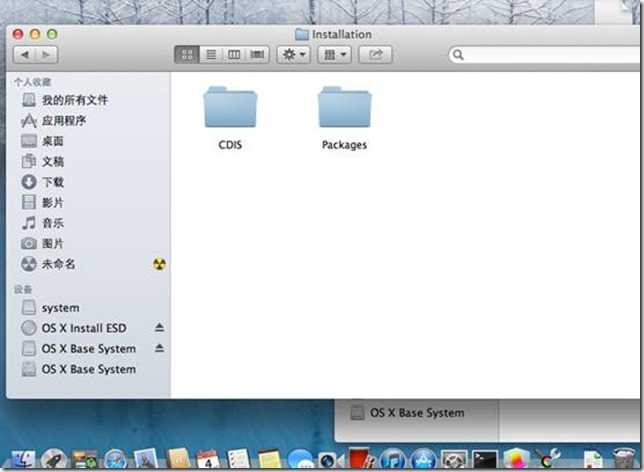The width and height of the screenshot is (644, 472).
Task: Open Notes from the Dock
Action: [x=269, y=459]
